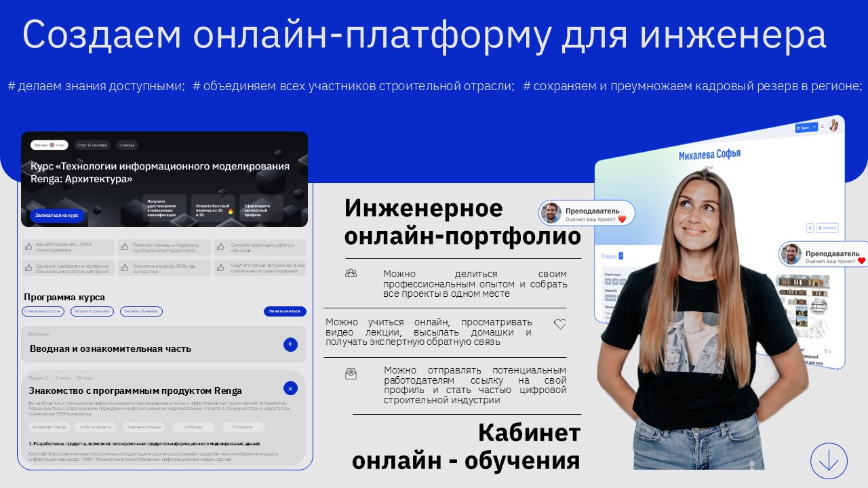Click the circled down arrow icon
The image size is (868, 488).
(x=829, y=462)
